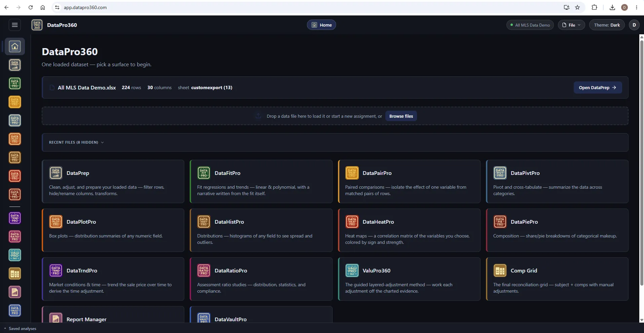644x333 pixels.
Task: Click the Home tab button
Action: [x=321, y=25]
